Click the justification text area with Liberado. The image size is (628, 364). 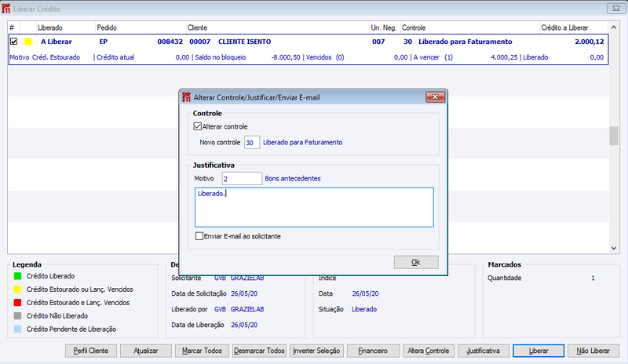click(x=314, y=207)
